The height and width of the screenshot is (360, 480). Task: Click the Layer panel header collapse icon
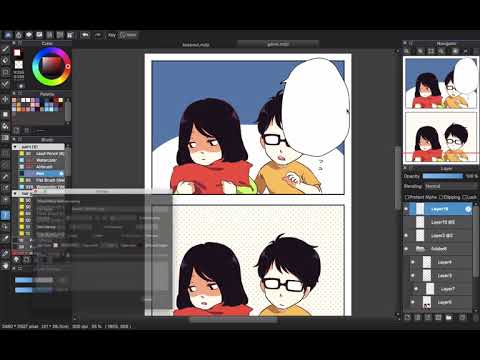tap(405, 168)
